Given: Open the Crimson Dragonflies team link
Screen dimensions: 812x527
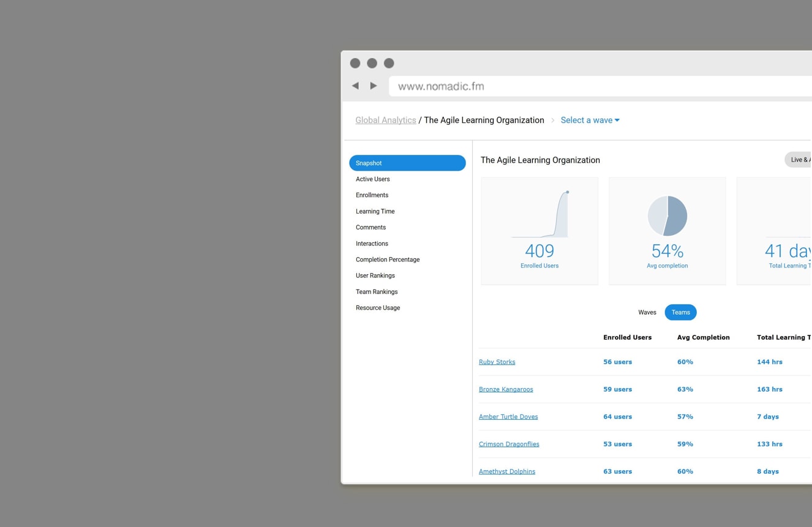Looking at the screenshot, I should click(509, 444).
